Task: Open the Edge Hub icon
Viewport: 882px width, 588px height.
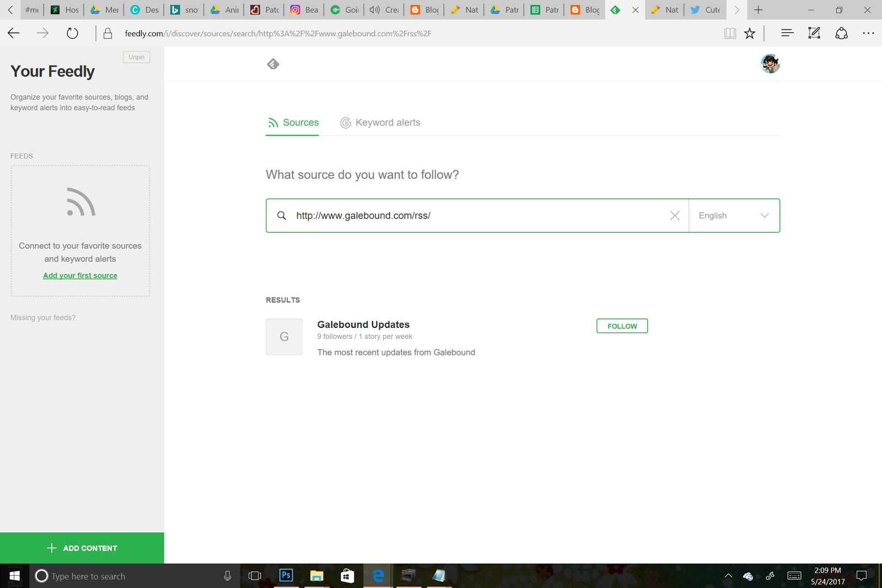Action: coord(787,33)
